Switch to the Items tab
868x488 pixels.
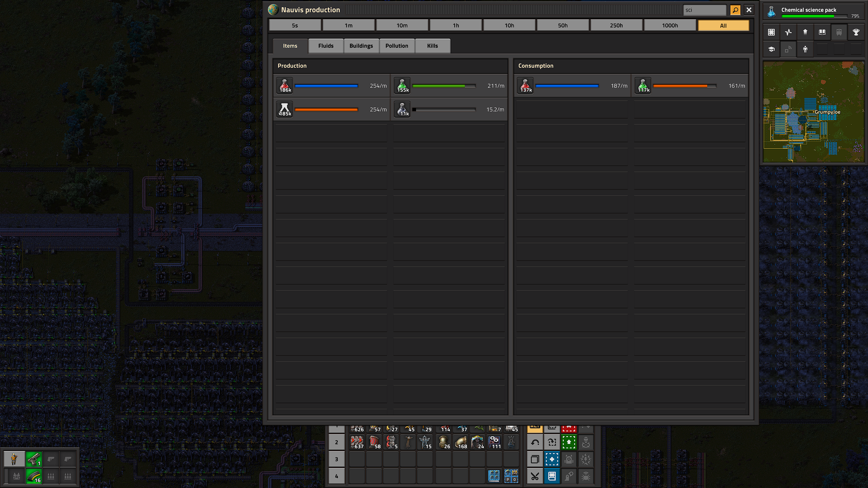click(x=290, y=46)
